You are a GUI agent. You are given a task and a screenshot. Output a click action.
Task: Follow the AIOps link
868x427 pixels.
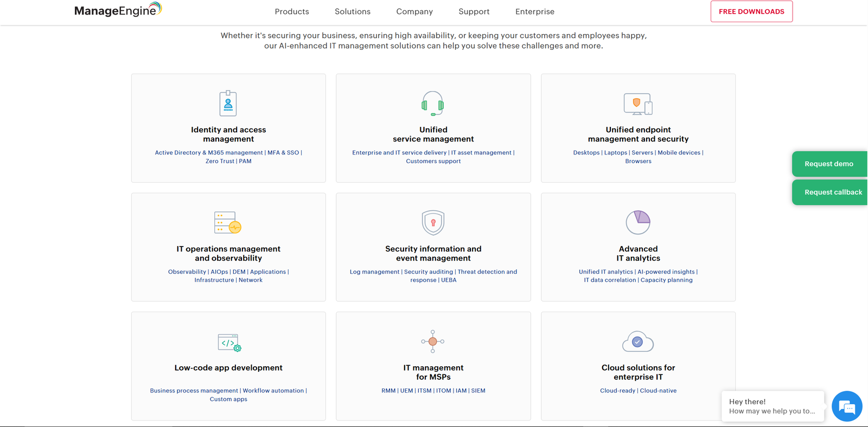point(219,272)
